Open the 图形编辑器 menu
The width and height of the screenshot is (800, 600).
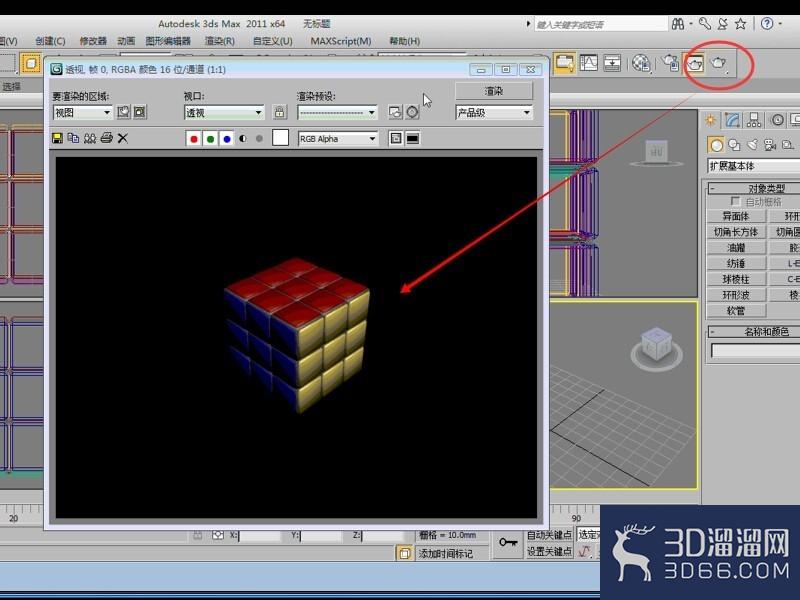168,41
